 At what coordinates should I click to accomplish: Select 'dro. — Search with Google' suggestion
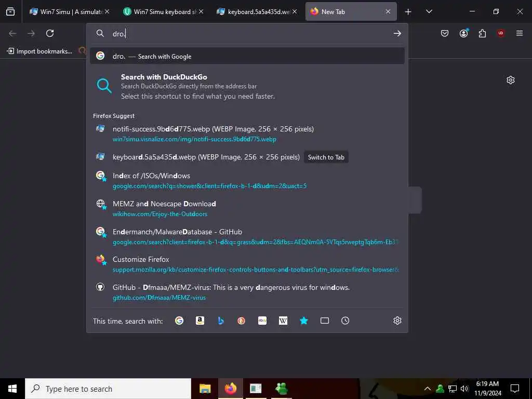click(247, 56)
